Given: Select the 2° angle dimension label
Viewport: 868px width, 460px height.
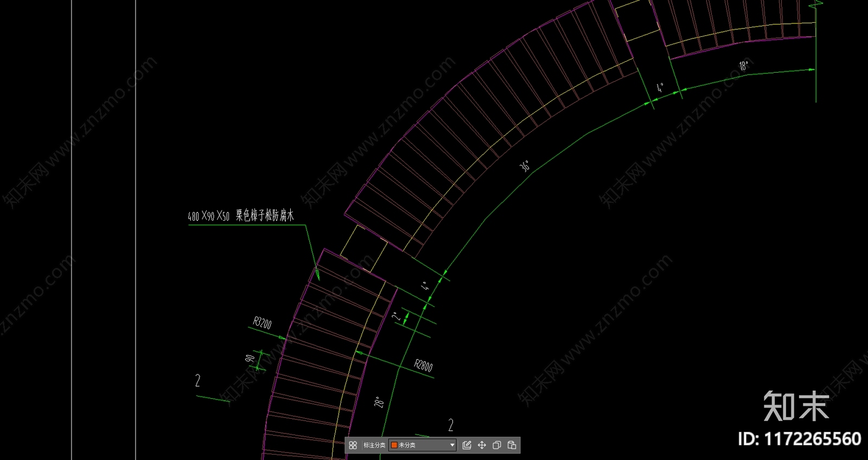Looking at the screenshot, I should (397, 316).
